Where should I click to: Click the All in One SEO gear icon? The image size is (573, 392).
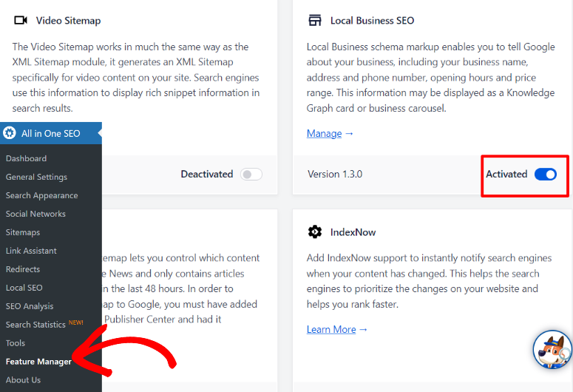(x=10, y=132)
